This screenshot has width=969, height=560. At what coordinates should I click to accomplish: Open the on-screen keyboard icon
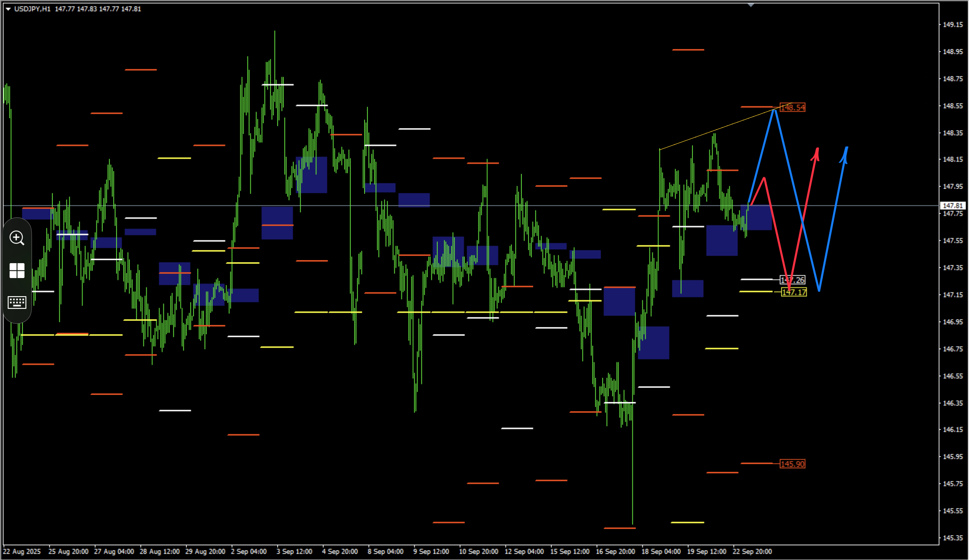17,303
